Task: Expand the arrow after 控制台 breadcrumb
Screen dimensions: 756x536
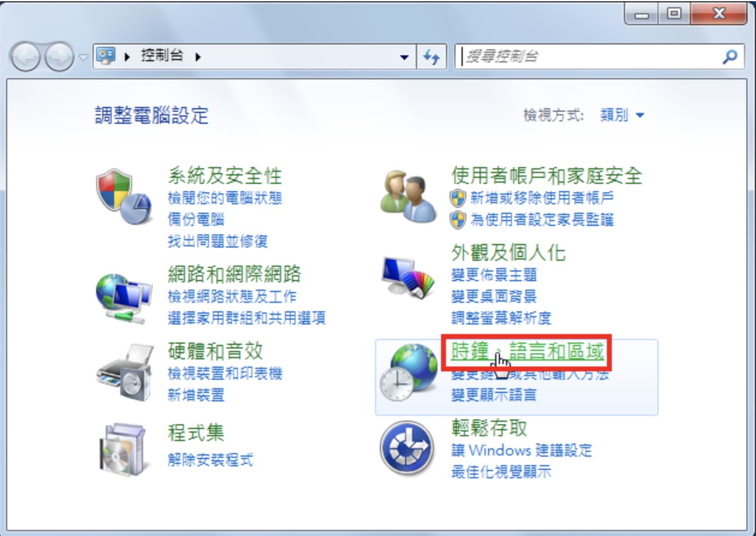Action: (x=198, y=57)
